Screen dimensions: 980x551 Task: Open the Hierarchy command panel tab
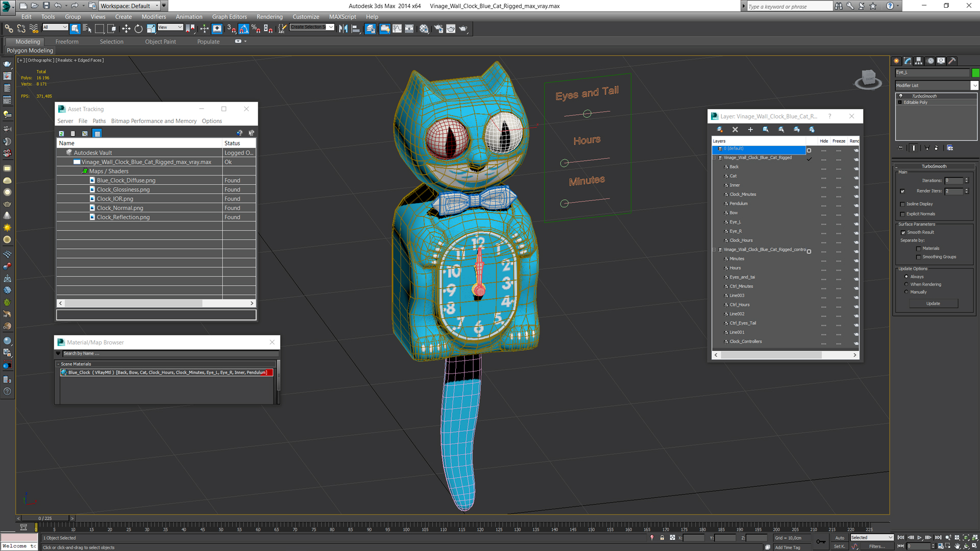(919, 61)
